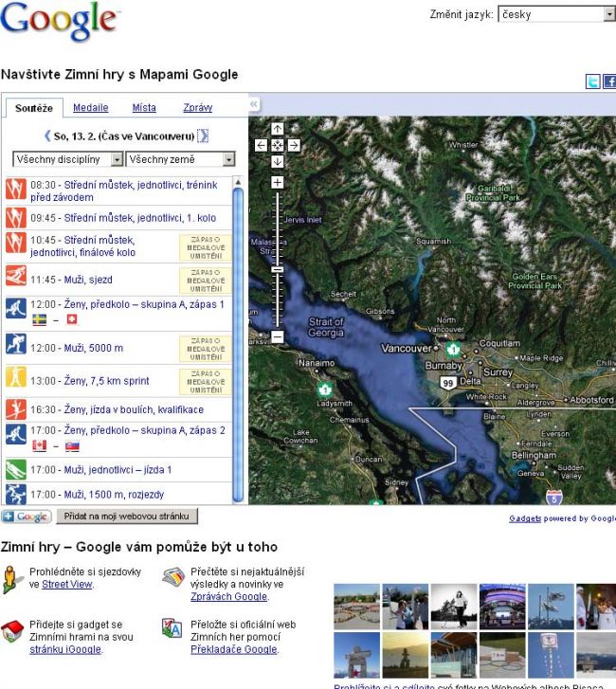The height and width of the screenshot is (689, 616).
Task: Open Všechny země dropdown
Action: 181,159
